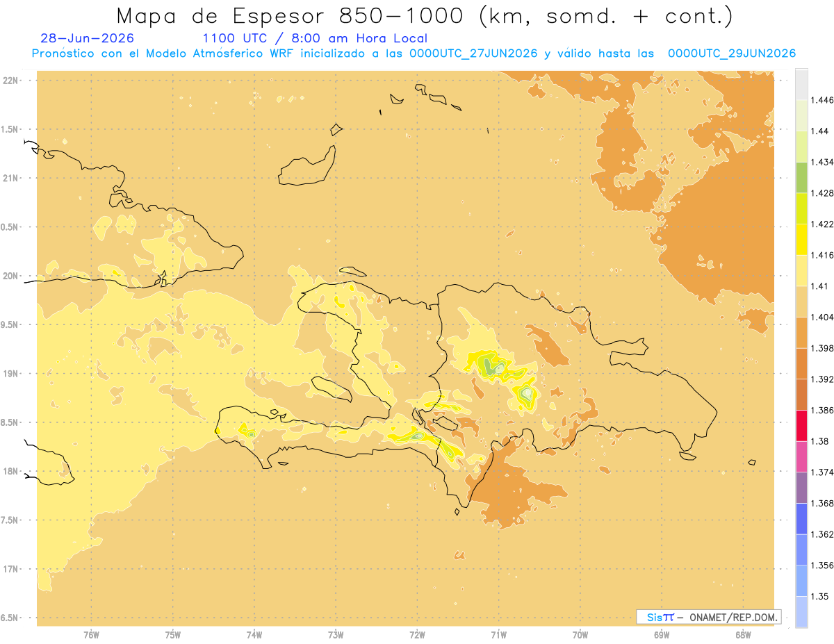Click the '74W' longitude axis label
The height and width of the screenshot is (644, 834).
[x=254, y=634]
